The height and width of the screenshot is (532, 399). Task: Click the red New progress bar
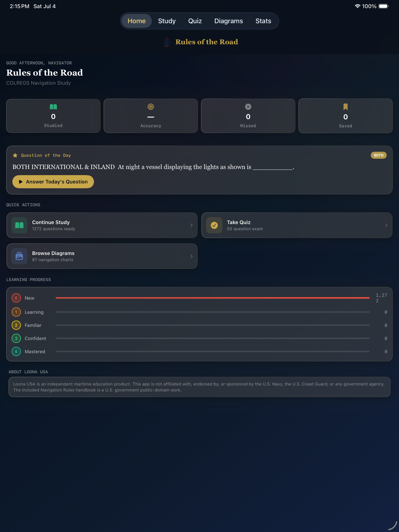(x=213, y=298)
